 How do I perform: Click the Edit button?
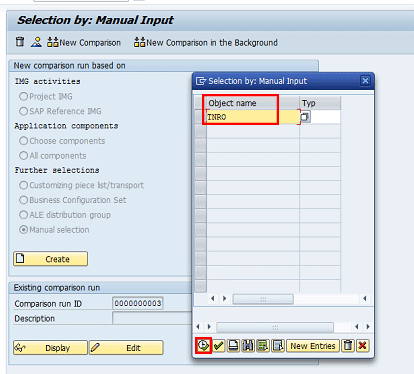(126, 348)
